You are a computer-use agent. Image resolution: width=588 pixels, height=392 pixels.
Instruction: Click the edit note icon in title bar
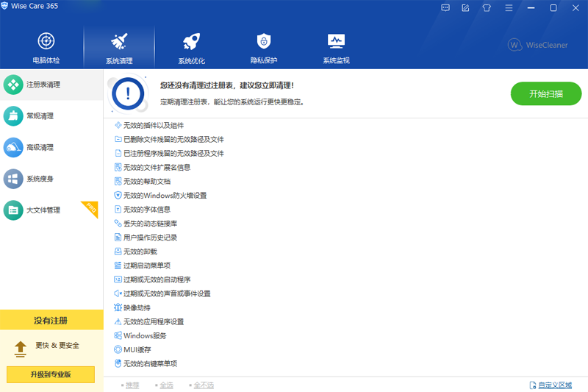[x=465, y=8]
